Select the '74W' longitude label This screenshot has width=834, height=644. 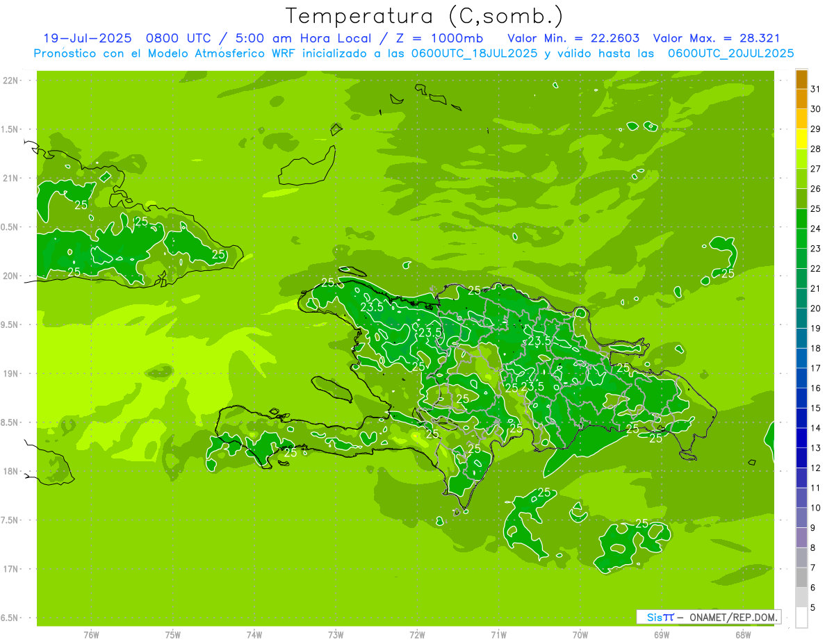pos(254,635)
